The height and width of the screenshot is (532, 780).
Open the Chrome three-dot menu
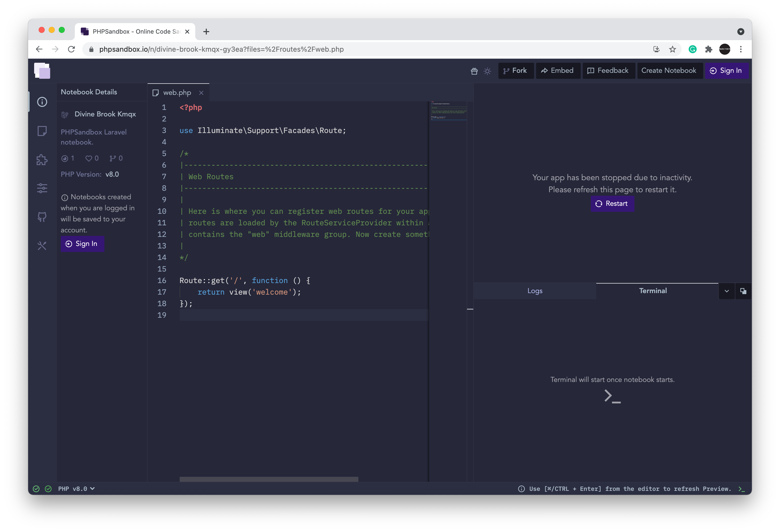click(x=741, y=49)
